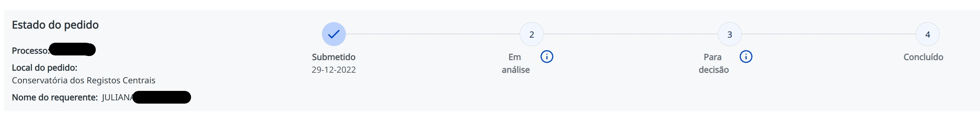Image resolution: width=980 pixels, height=133 pixels.
Task: Click the Processo label
Action: 30,51
